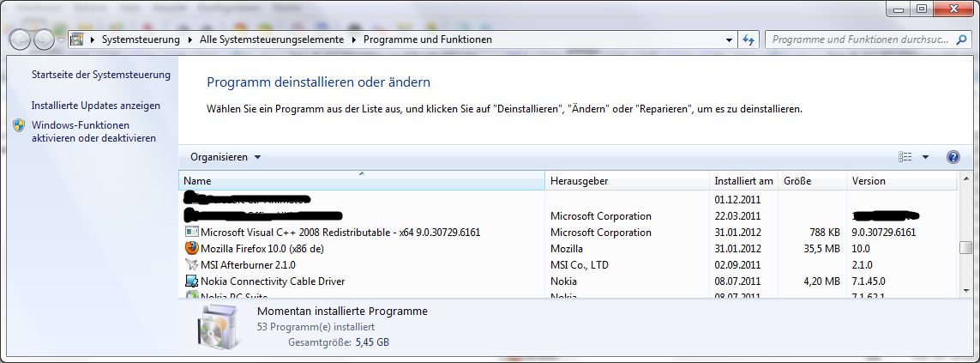Open the Organisieren dropdown menu
This screenshot has height=363, width=980.
coord(225,157)
